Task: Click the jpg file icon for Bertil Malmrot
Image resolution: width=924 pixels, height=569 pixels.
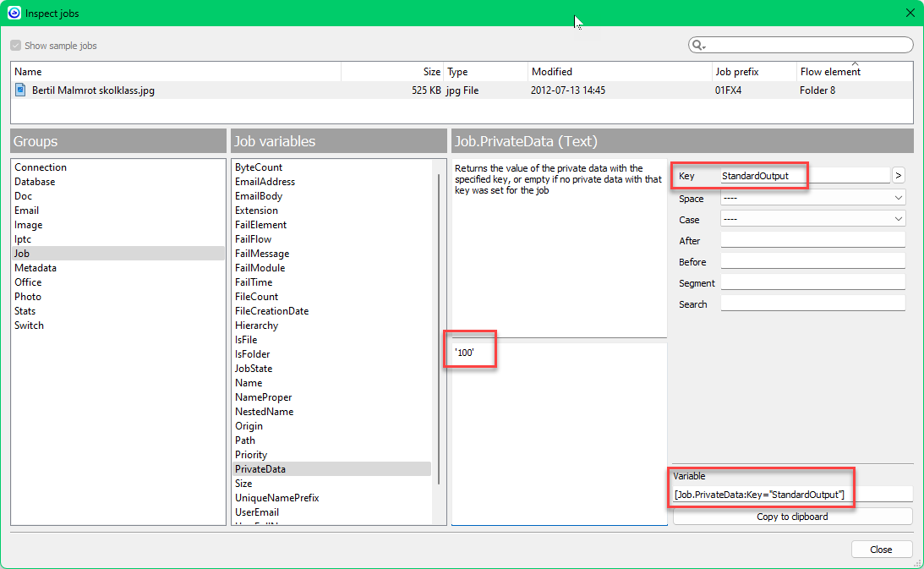Action: point(21,90)
